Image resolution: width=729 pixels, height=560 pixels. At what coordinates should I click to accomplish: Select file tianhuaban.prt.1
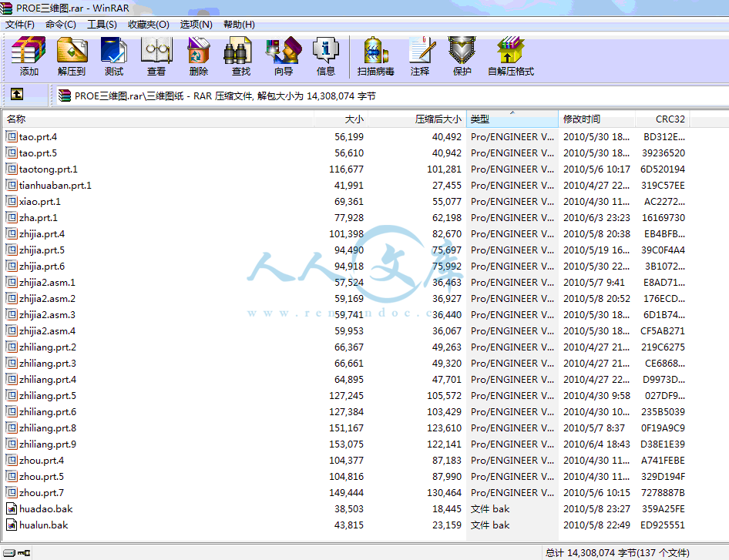(x=55, y=186)
